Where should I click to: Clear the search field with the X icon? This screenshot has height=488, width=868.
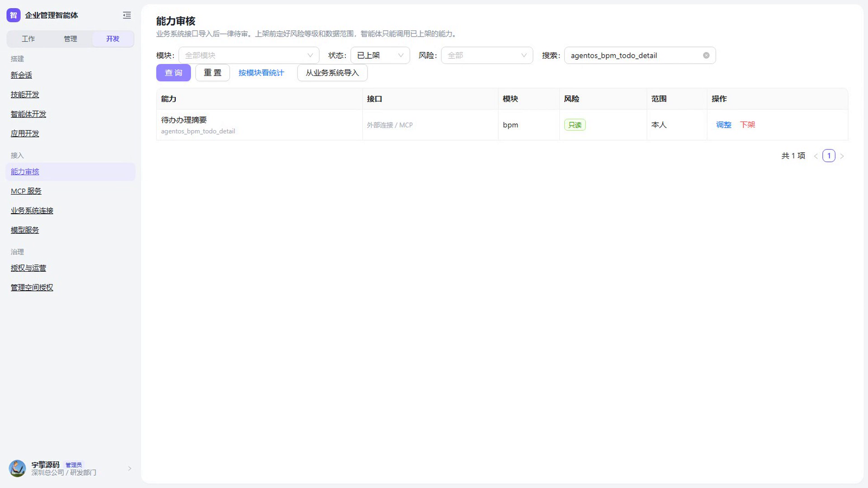point(706,56)
